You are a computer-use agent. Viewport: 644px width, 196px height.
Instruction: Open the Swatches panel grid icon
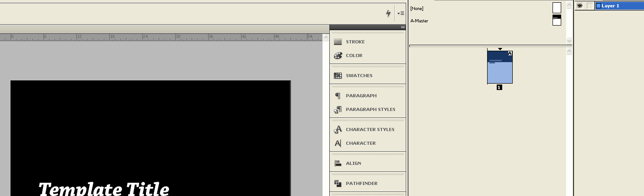click(x=338, y=76)
